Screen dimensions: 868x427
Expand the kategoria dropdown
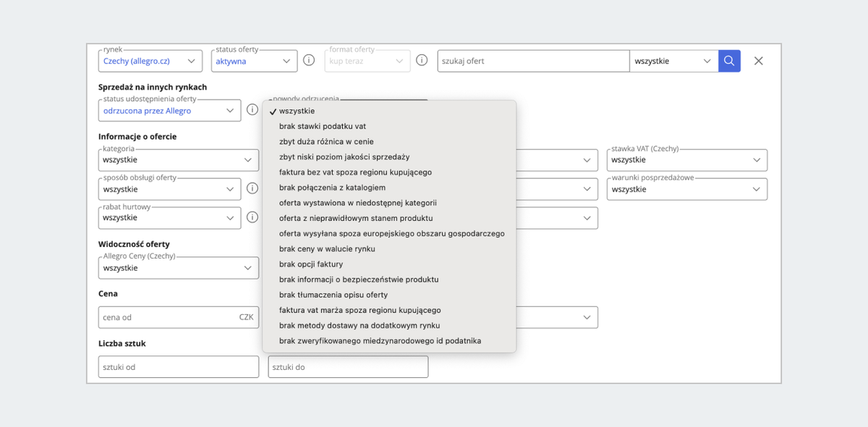178,160
